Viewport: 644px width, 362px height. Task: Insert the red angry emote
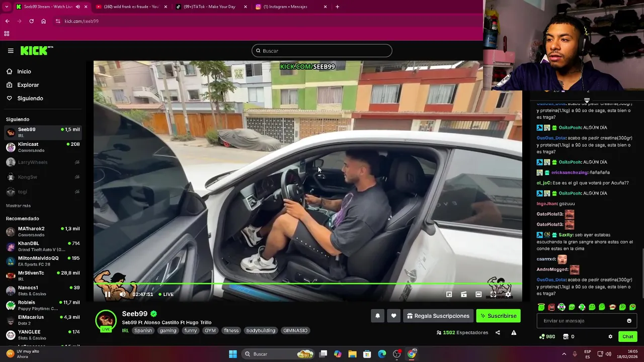pos(551,307)
